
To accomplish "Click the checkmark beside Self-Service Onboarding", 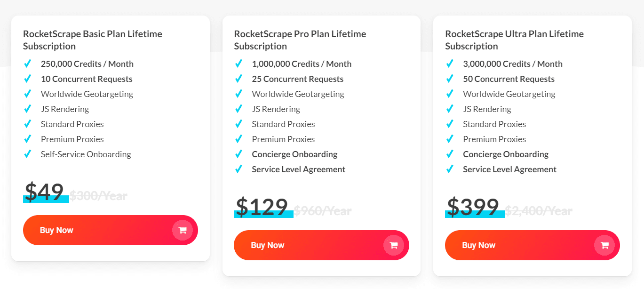I will point(27,154).
